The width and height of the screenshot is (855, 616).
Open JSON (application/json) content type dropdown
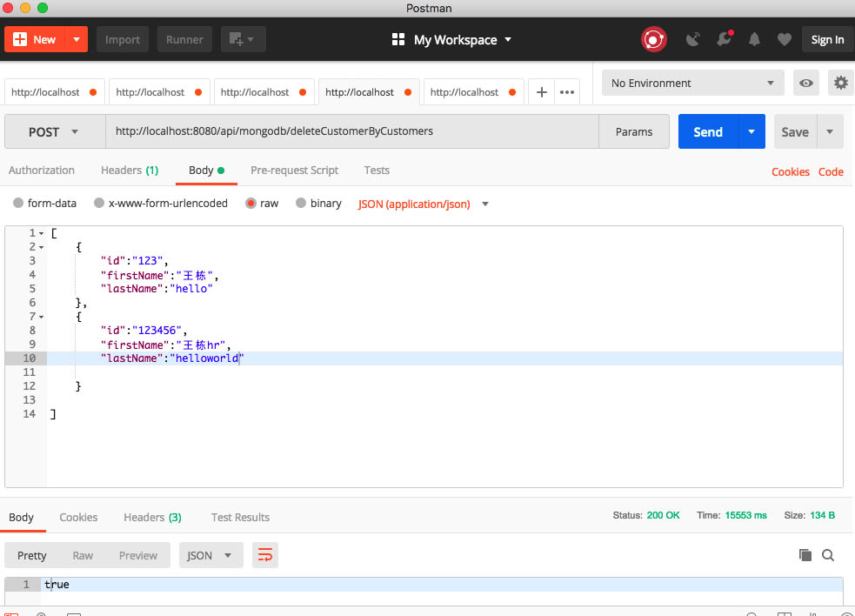[x=423, y=204]
